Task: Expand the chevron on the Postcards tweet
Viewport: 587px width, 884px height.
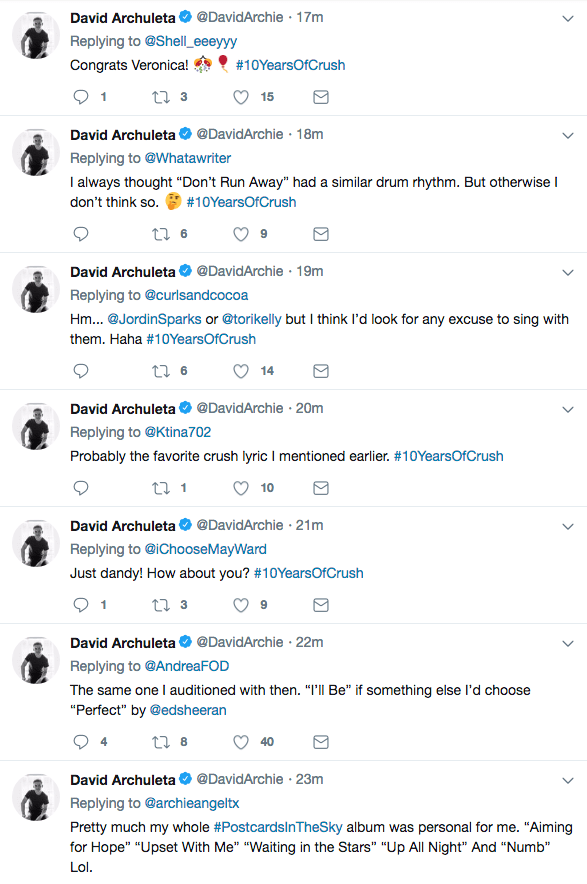Action: pos(568,779)
